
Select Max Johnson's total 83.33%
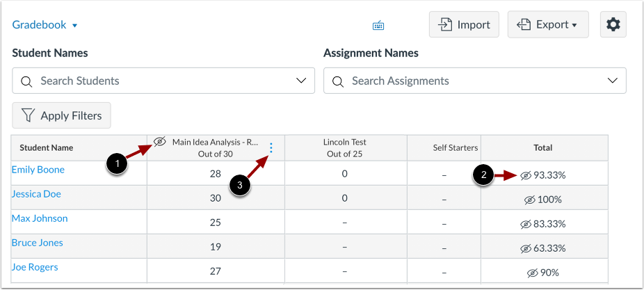click(x=549, y=224)
